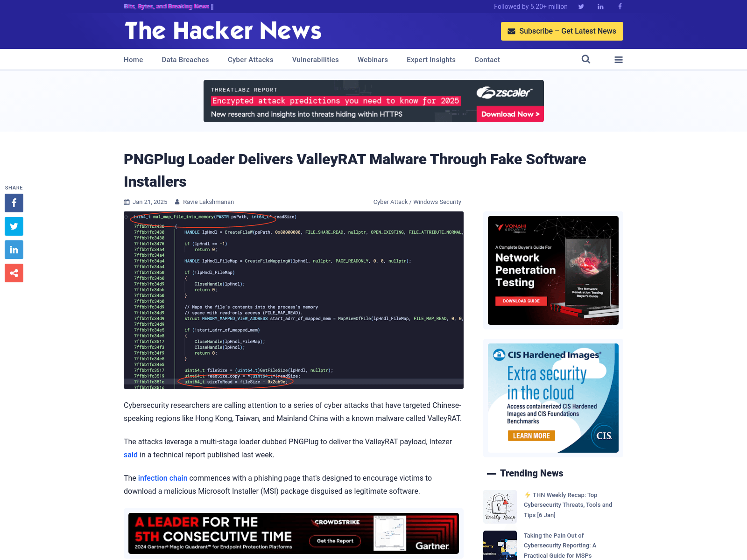Click Get the Report on CrowdStrike banner
Viewport: 747px width, 560px height.
(335, 541)
